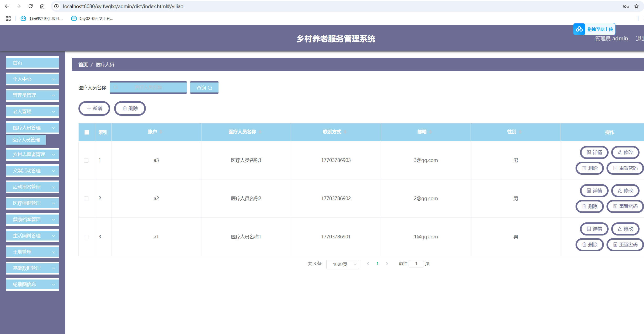This screenshot has height=334, width=644.
Task: Click the cloud upload icon badge
Action: tap(579, 29)
